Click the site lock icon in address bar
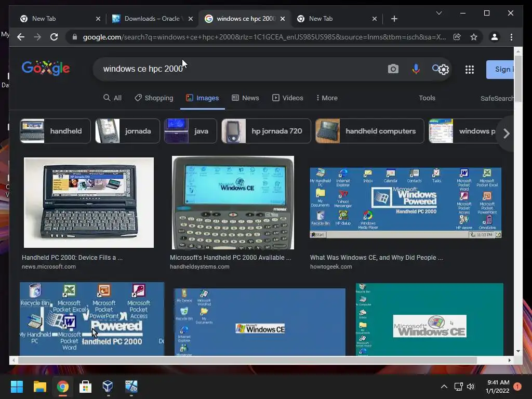The width and height of the screenshot is (532, 399). point(75,37)
